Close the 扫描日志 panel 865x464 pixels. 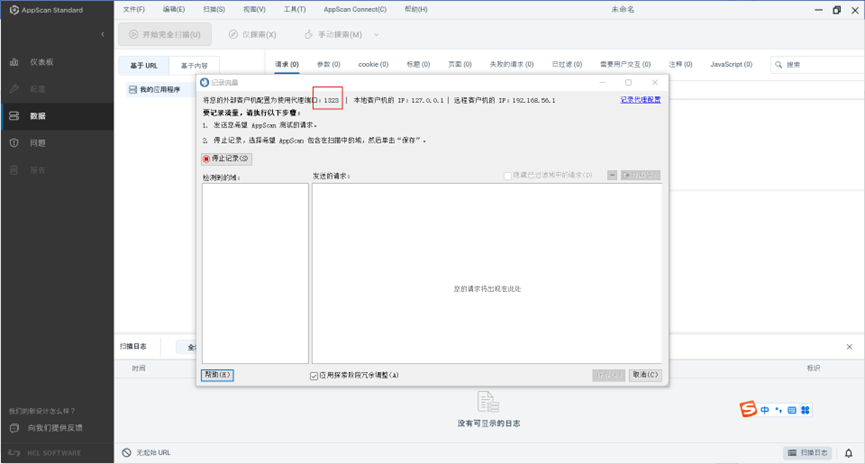[849, 346]
